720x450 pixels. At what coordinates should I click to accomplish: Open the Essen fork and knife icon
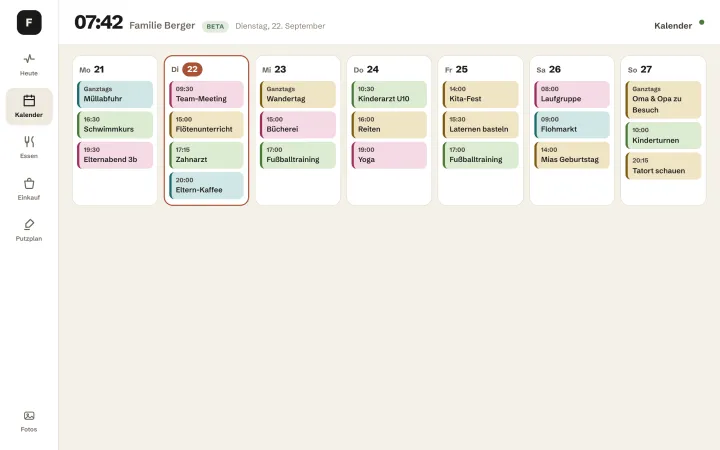click(29, 141)
